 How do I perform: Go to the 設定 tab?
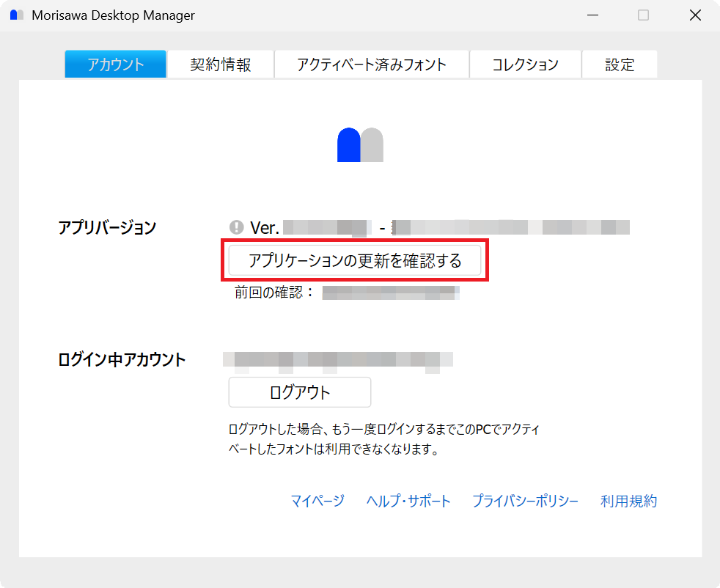tap(620, 65)
